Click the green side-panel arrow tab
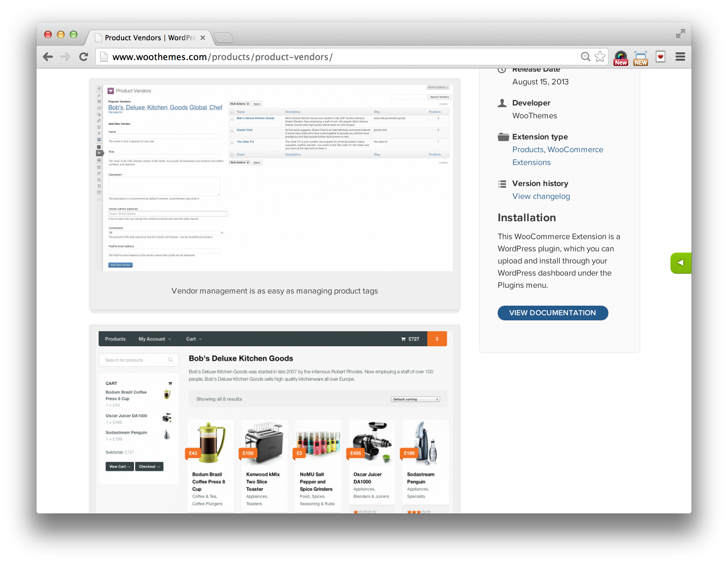Viewport: 728px width, 564px height. 681,263
